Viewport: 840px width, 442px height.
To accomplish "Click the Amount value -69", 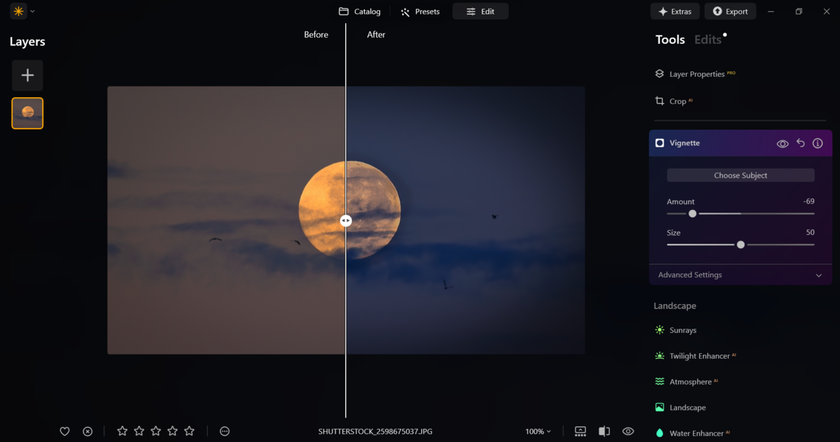I will coord(808,201).
